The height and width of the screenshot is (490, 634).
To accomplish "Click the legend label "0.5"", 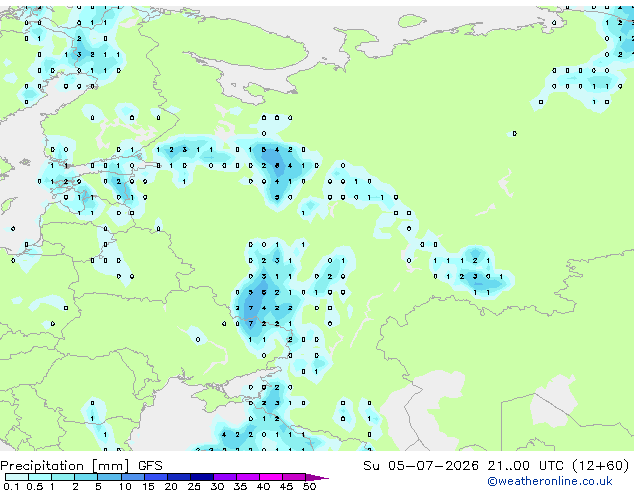I will click(x=35, y=486).
